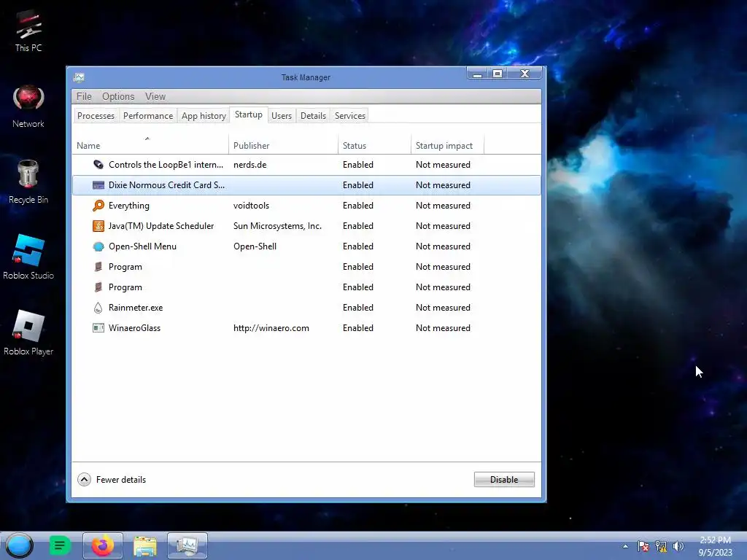
Task: Switch to the Details tab
Action: (313, 116)
